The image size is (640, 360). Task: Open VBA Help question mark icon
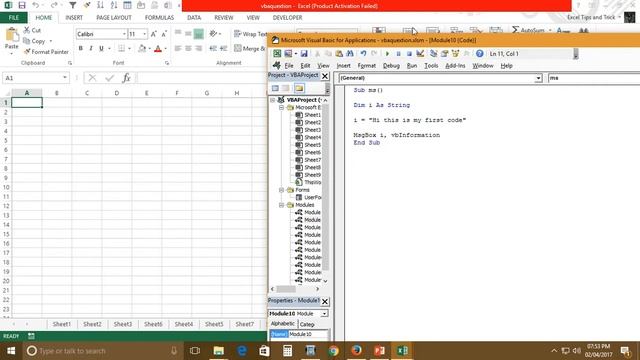click(x=480, y=53)
